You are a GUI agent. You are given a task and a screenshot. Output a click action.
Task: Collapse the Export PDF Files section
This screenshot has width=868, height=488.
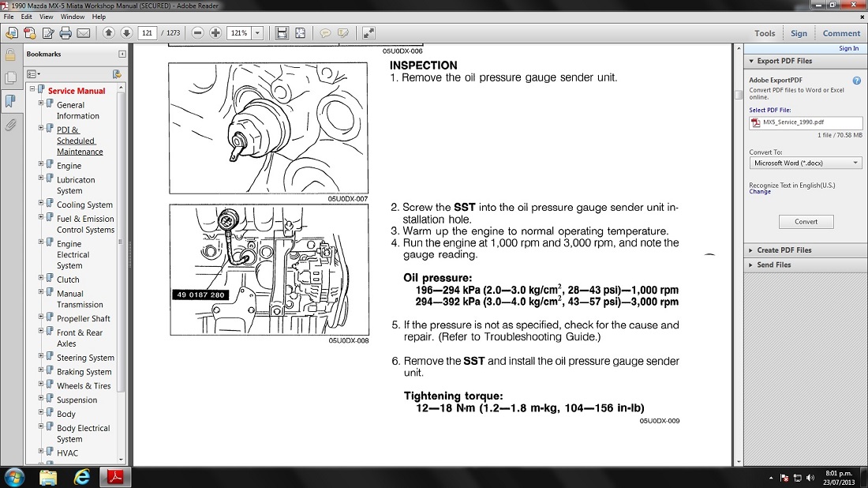(750, 61)
